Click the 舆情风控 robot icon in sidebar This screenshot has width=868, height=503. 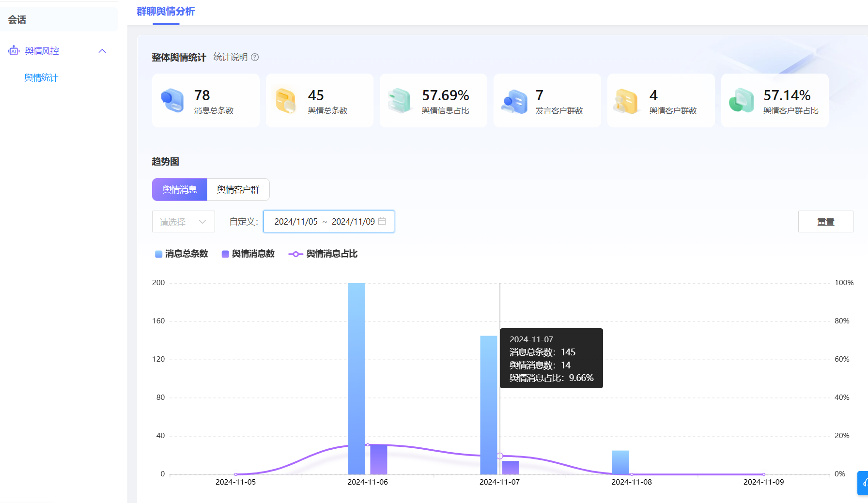14,51
